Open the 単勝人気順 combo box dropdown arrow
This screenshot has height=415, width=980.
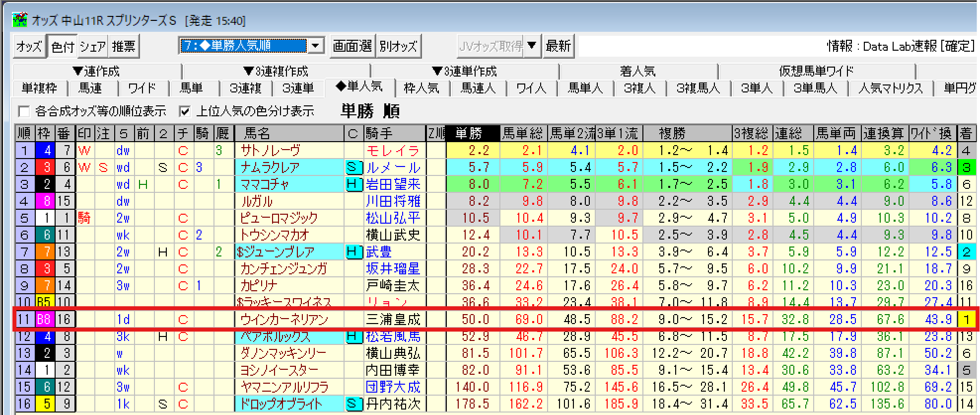tap(315, 46)
